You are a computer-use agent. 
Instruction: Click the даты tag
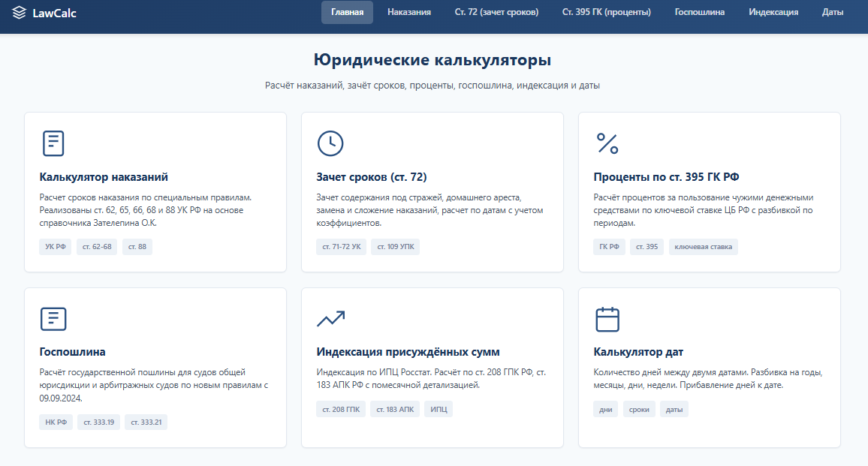(674, 410)
